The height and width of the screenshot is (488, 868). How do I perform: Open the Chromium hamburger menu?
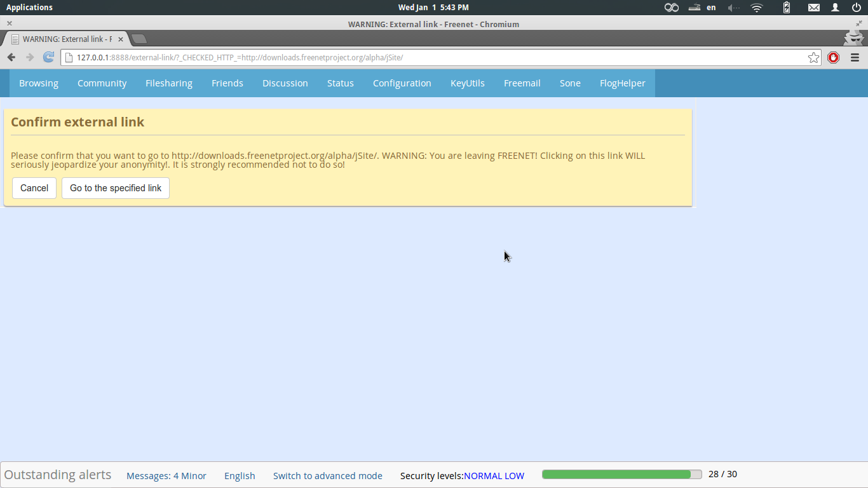pyautogui.click(x=855, y=58)
